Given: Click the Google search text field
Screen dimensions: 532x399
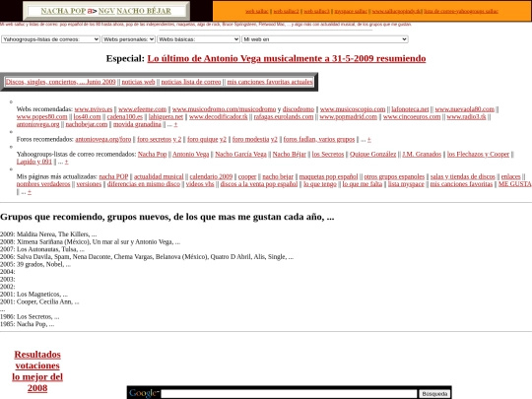Looking at the screenshot, I should 289,393.
